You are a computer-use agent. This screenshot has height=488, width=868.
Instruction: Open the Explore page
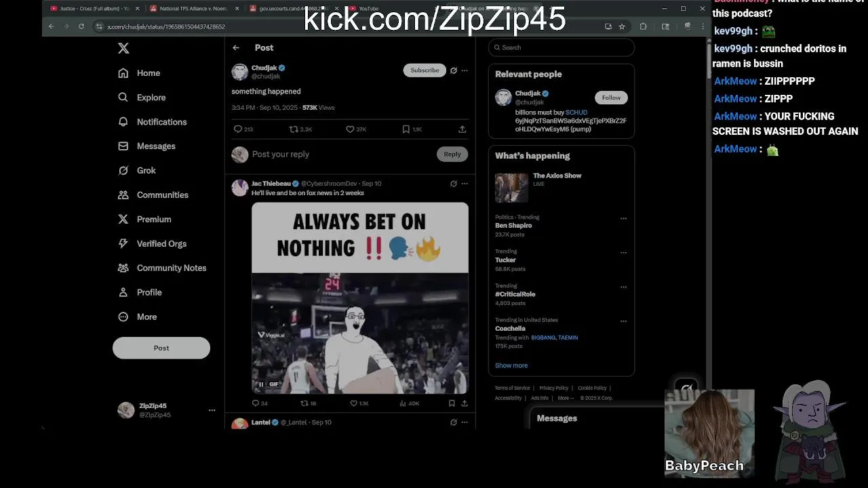[x=142, y=98]
